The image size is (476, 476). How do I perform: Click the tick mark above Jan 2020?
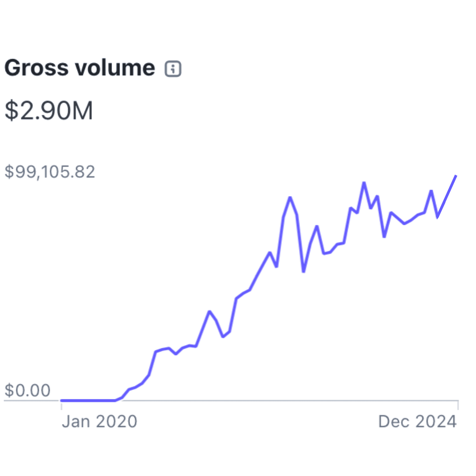point(61,405)
